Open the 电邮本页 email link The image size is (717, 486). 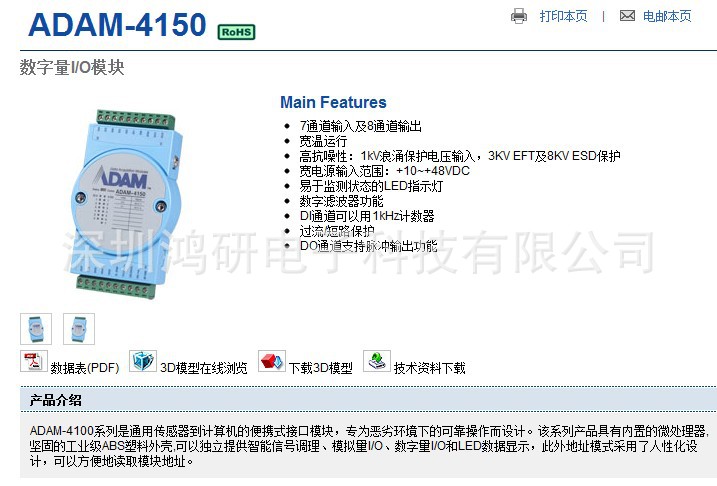tap(667, 16)
